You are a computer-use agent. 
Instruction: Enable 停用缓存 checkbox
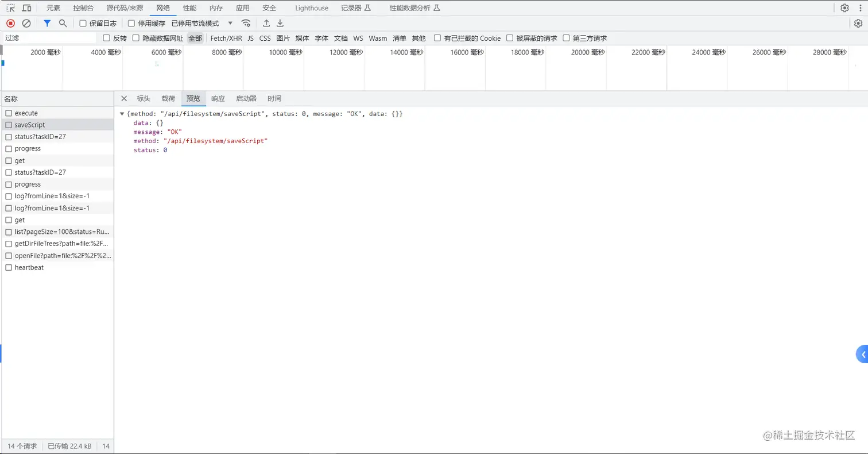(x=131, y=24)
